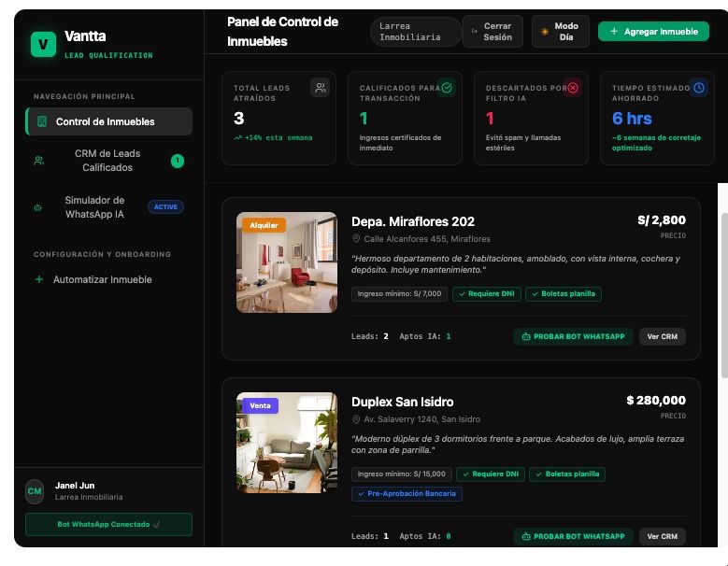This screenshot has height=566, width=728.
Task: Click the 'Aptos IA: 0' value on Duplex card
Action: [x=425, y=536]
